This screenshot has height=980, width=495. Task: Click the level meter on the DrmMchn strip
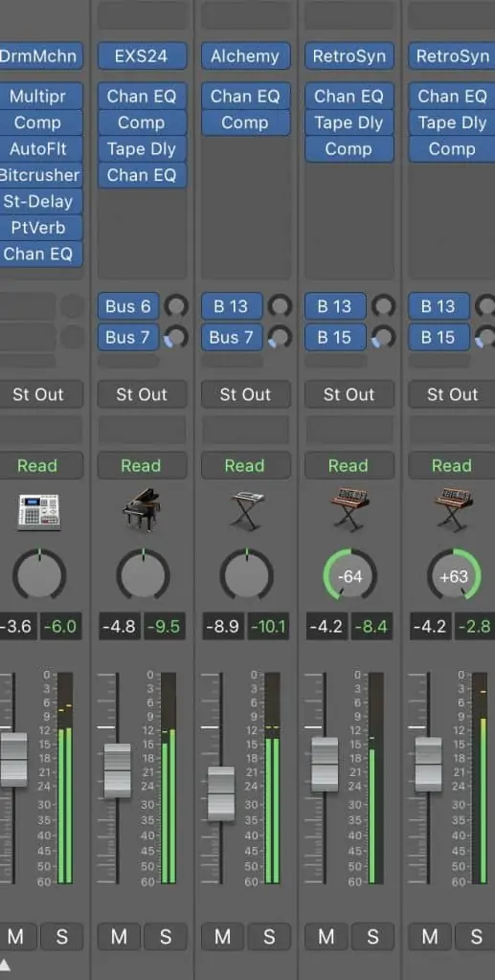click(65, 777)
